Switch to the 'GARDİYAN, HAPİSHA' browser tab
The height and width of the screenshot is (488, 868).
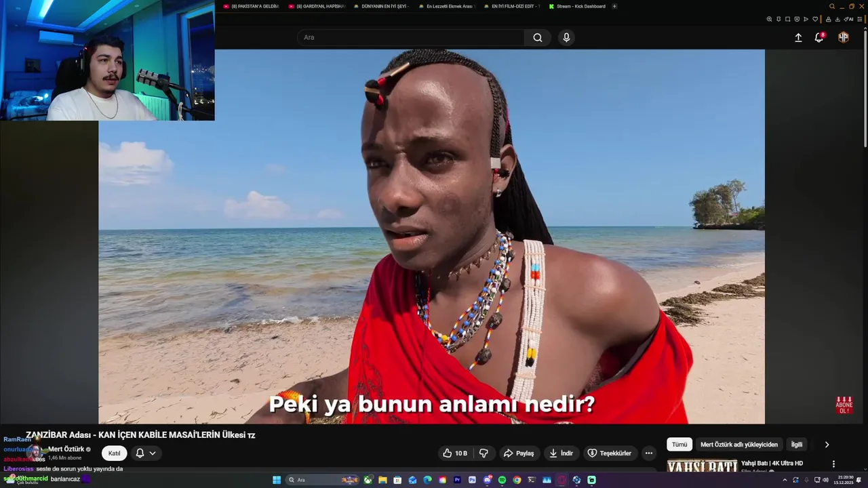(317, 6)
